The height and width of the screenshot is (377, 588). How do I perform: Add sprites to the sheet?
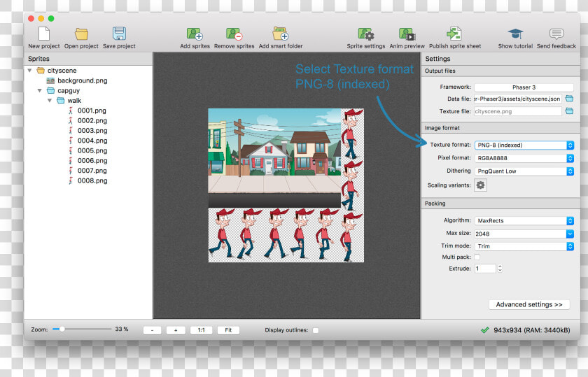coord(195,38)
